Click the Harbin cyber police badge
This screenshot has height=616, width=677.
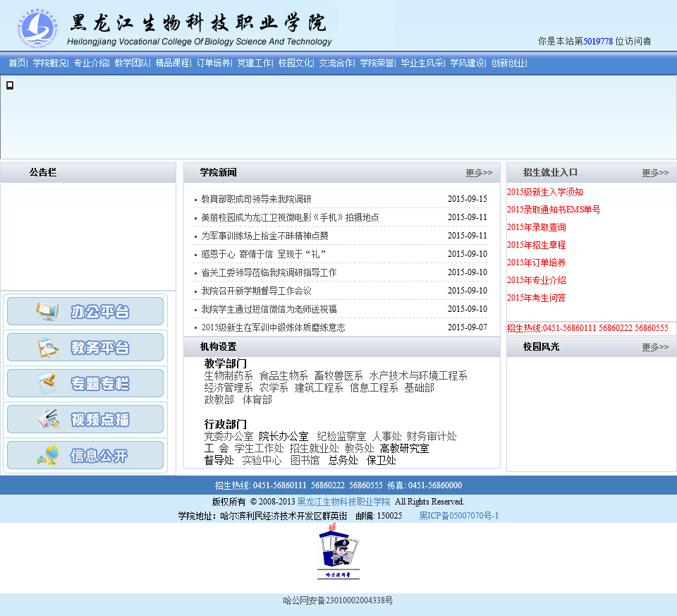click(339, 551)
